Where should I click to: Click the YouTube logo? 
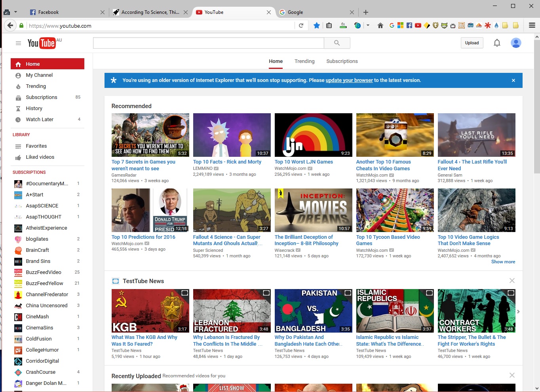(41, 43)
